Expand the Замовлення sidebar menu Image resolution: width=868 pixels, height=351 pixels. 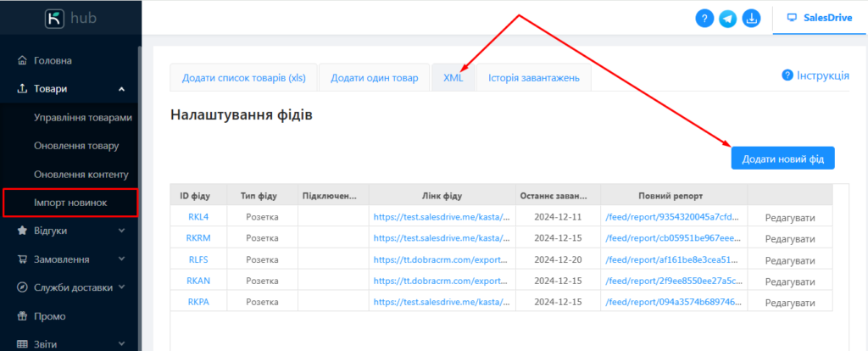click(x=121, y=259)
